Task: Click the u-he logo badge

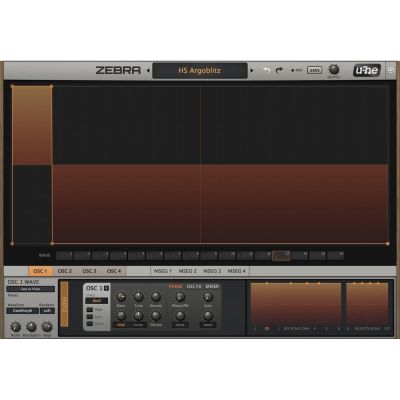Action: pos(367,70)
